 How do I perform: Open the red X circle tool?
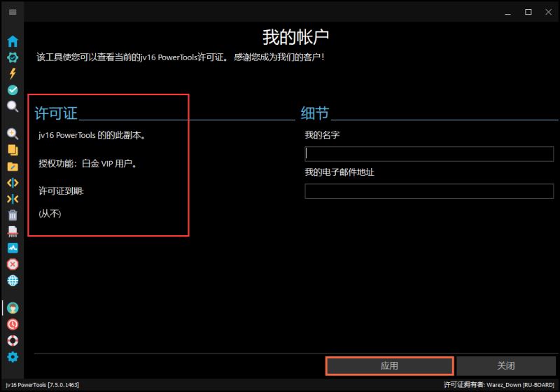[x=13, y=264]
